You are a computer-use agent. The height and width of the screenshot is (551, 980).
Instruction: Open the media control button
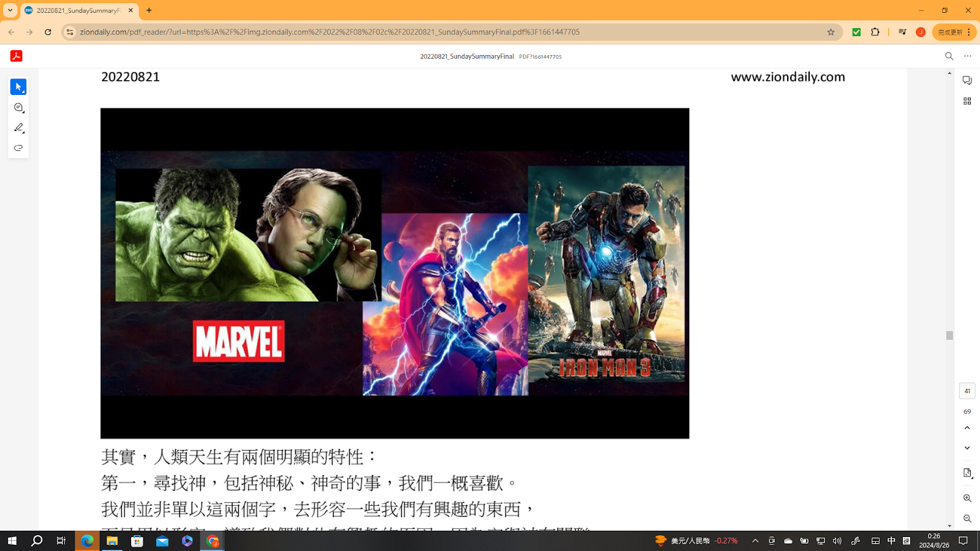[902, 32]
